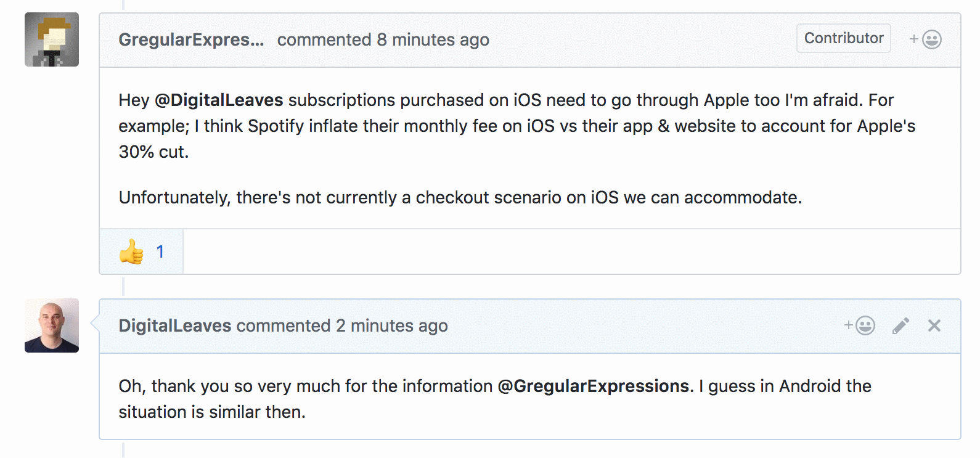Click the reply text about Android situation

[x=495, y=399]
